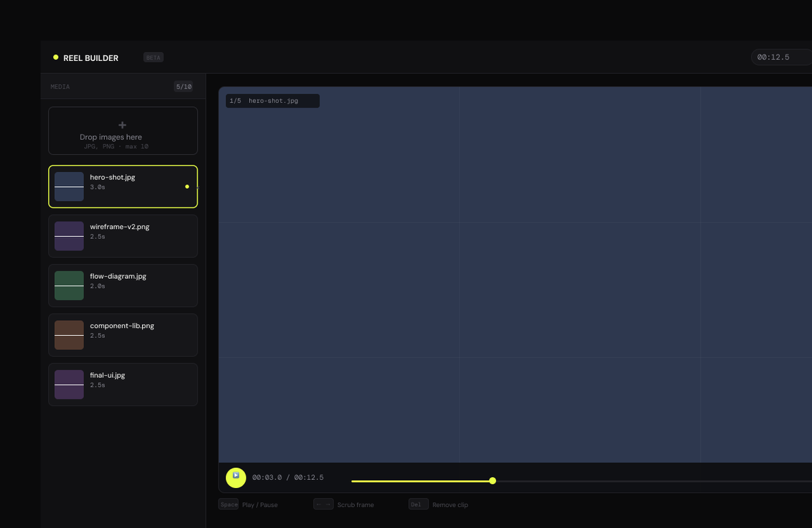The image size is (812, 528).
Task: Select the hero-shot.jpg clip card
Action: point(123,186)
